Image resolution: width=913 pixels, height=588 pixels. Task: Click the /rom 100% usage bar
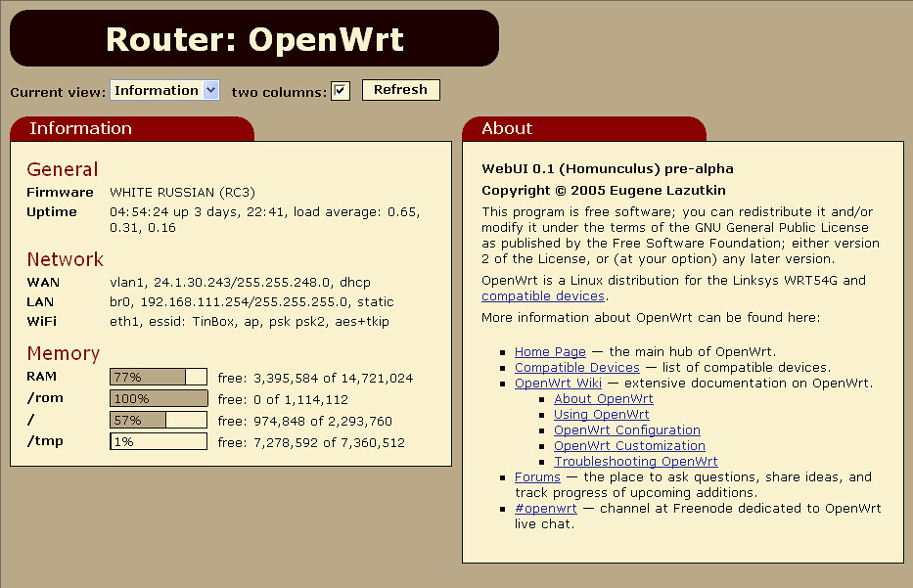(x=159, y=398)
